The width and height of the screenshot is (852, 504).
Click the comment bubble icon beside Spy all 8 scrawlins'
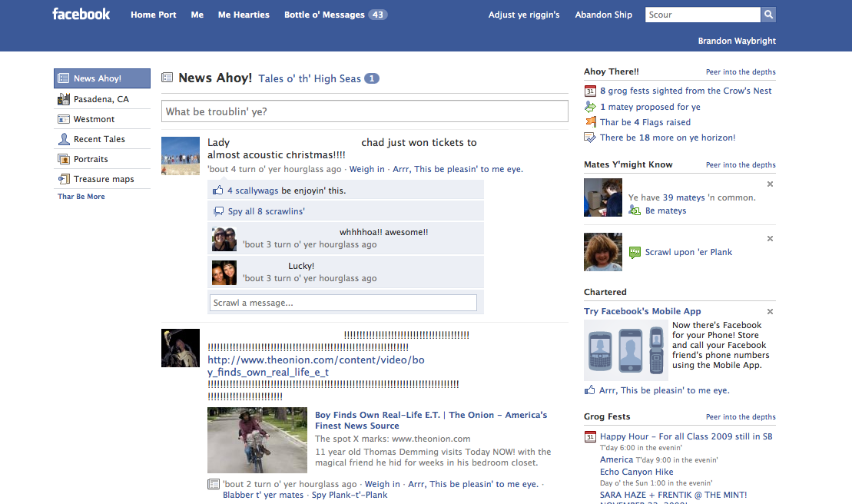click(x=218, y=211)
